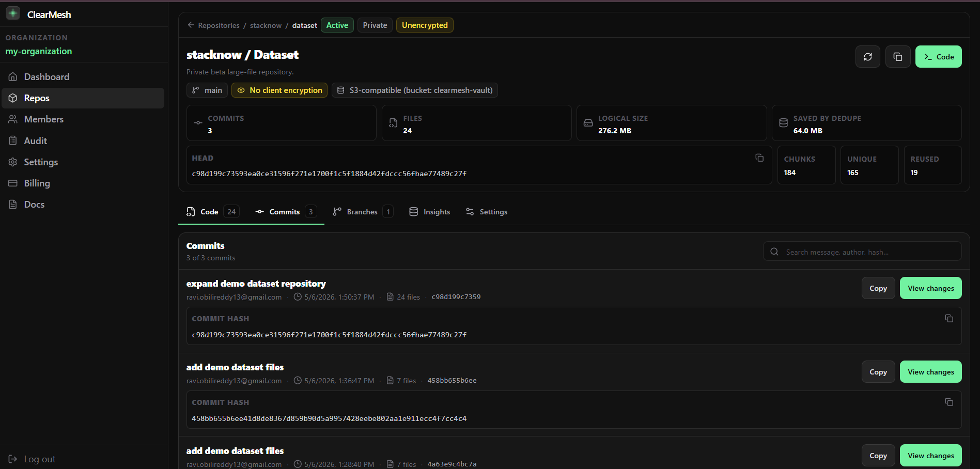Open Settings in the sidebar
The height and width of the screenshot is (469, 980).
[x=83, y=162]
